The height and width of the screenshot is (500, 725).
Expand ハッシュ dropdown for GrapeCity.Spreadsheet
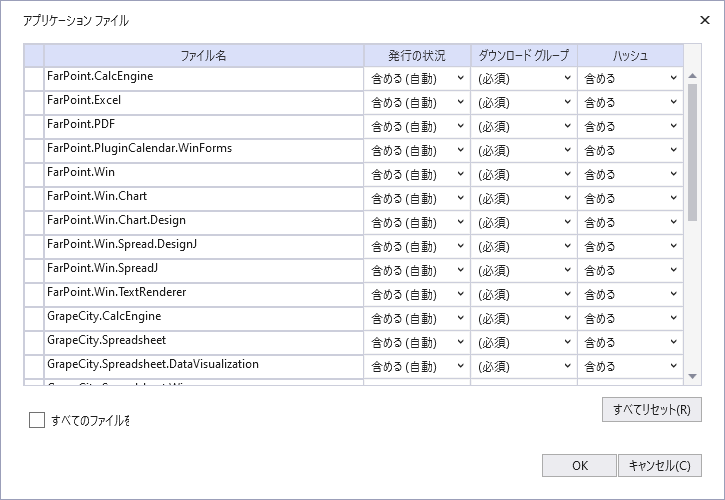[x=630, y=342]
